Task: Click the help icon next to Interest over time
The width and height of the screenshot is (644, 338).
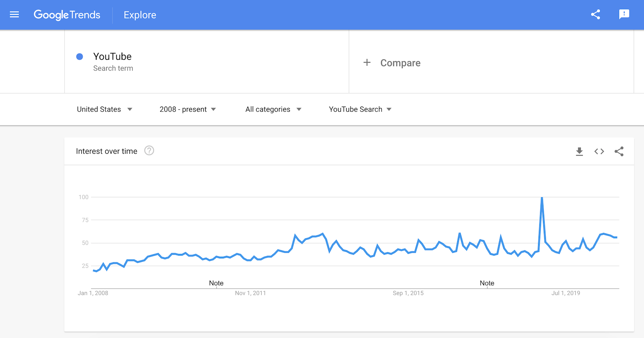Action: 149,150
